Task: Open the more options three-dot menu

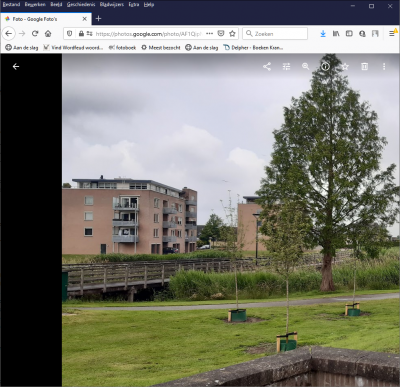Action: 384,67
